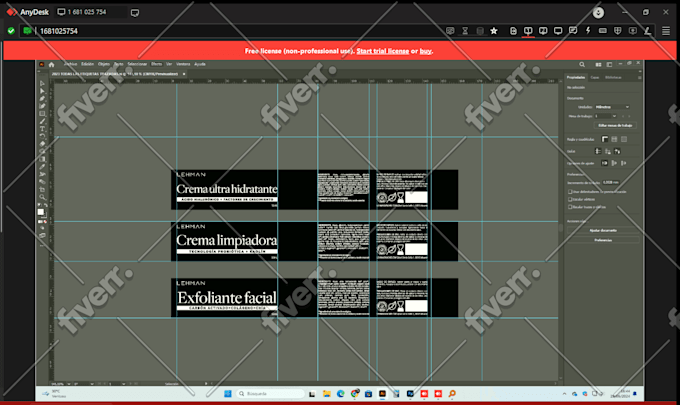
Task: Open AnyDesk whiteboard pen icon
Action: [x=647, y=31]
